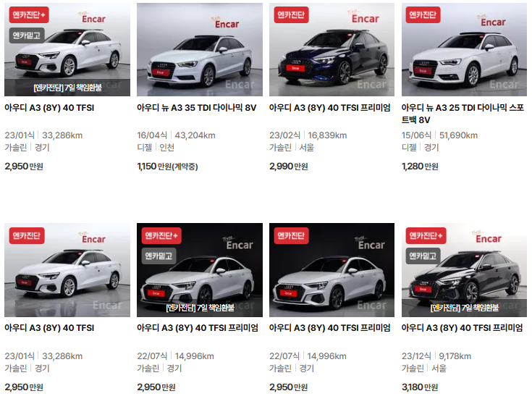Click the 엔카진단 badge on the dark blue A3
This screenshot has height=412, width=532.
click(x=291, y=15)
